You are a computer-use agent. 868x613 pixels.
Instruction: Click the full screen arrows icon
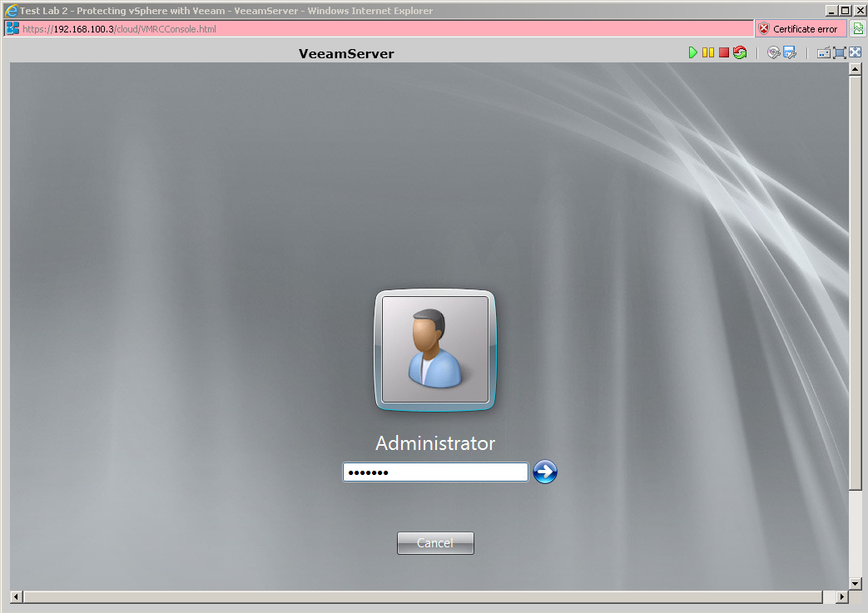856,52
